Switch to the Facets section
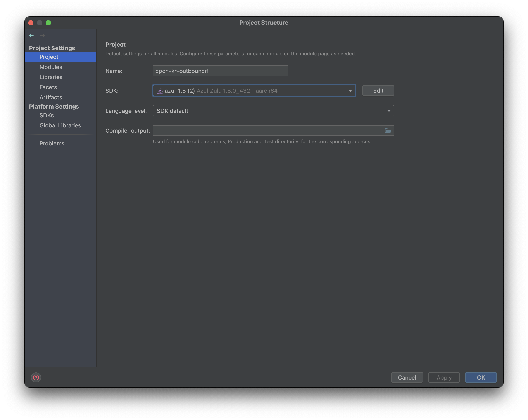Viewport: 528px width, 420px height. point(48,87)
